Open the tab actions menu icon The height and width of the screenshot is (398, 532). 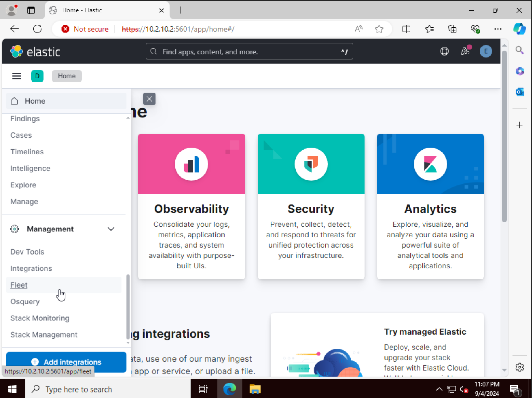(x=31, y=10)
